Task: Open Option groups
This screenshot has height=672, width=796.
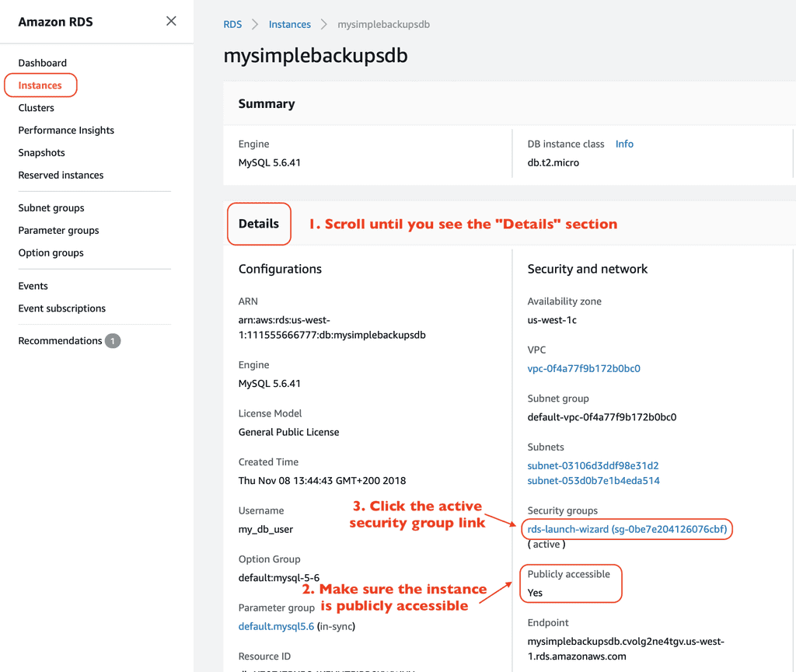Action: pyautogui.click(x=51, y=253)
